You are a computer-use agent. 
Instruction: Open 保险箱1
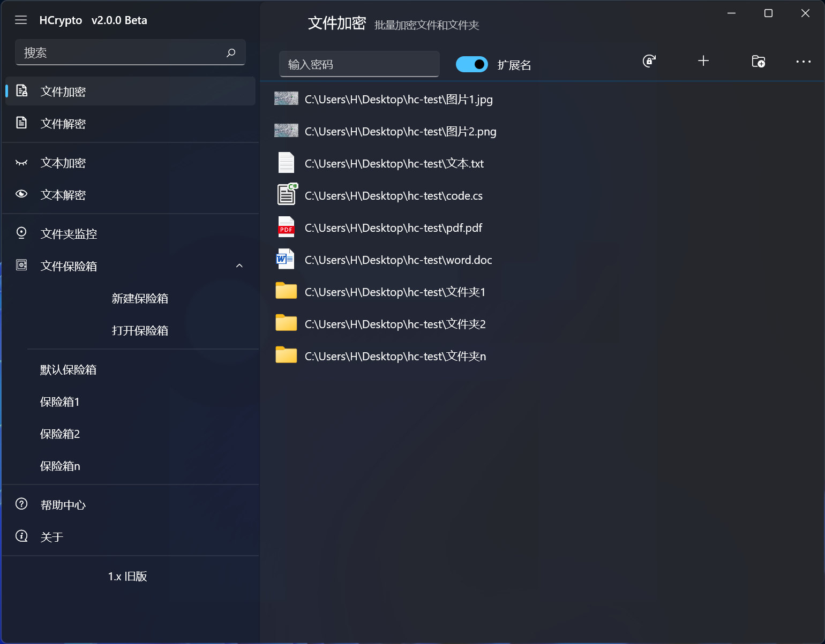(60, 401)
